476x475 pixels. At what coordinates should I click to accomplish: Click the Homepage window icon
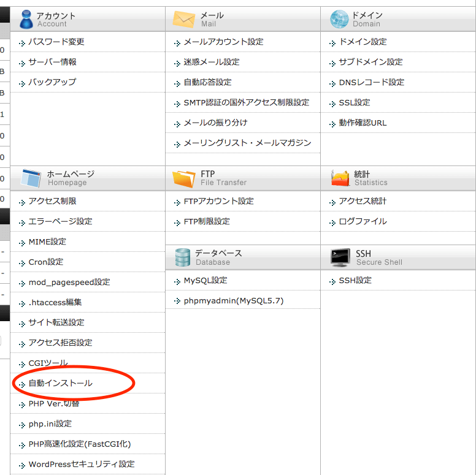pyautogui.click(x=31, y=178)
